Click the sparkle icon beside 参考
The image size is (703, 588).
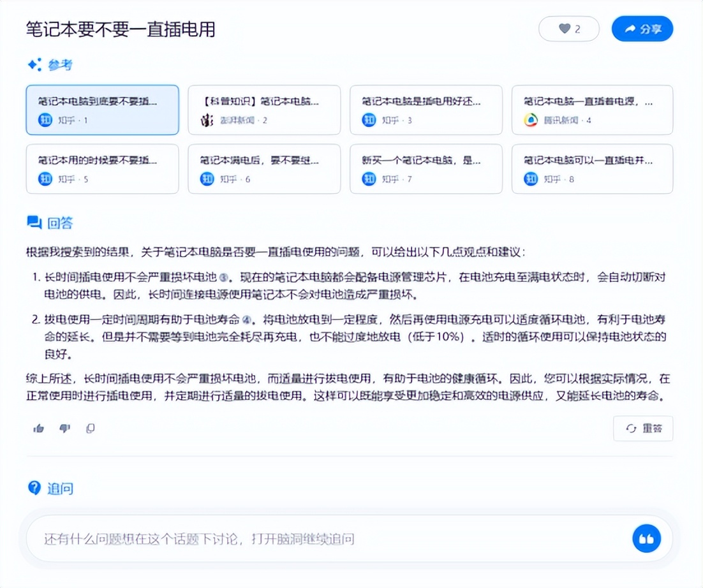point(34,64)
